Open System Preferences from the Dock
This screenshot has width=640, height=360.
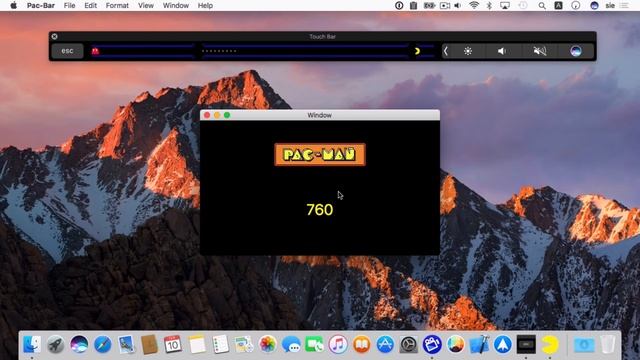pyautogui.click(x=409, y=344)
